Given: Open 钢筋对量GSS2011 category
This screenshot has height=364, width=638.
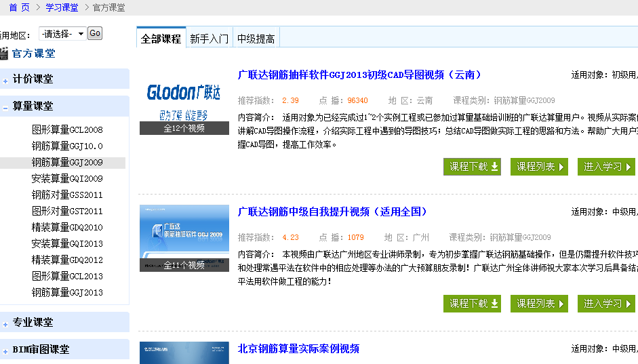Looking at the screenshot, I should click(67, 195).
